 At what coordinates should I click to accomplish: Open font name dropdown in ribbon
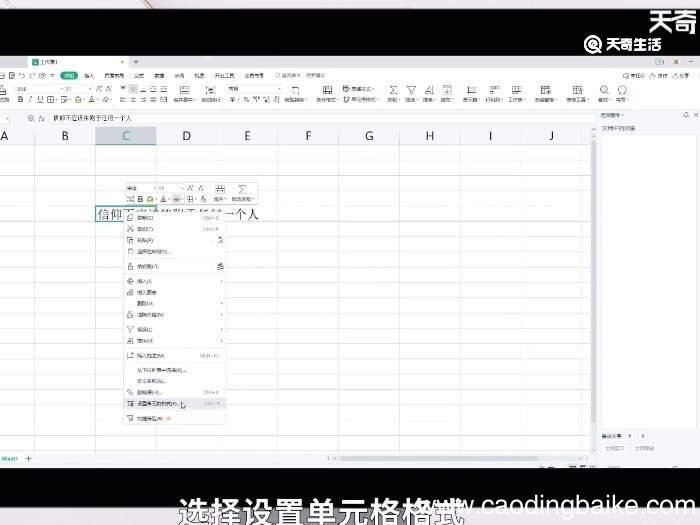[x=62, y=89]
